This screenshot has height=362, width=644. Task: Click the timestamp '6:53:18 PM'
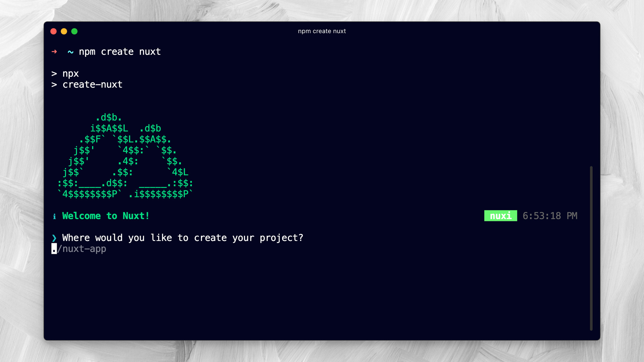click(x=550, y=216)
